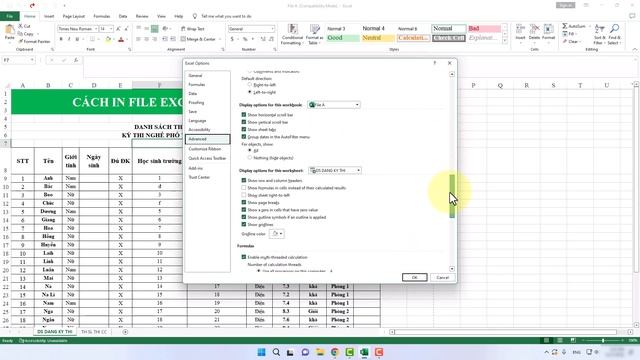This screenshot has width=640, height=360.
Task: Open the File tab
Action: tap(9, 16)
